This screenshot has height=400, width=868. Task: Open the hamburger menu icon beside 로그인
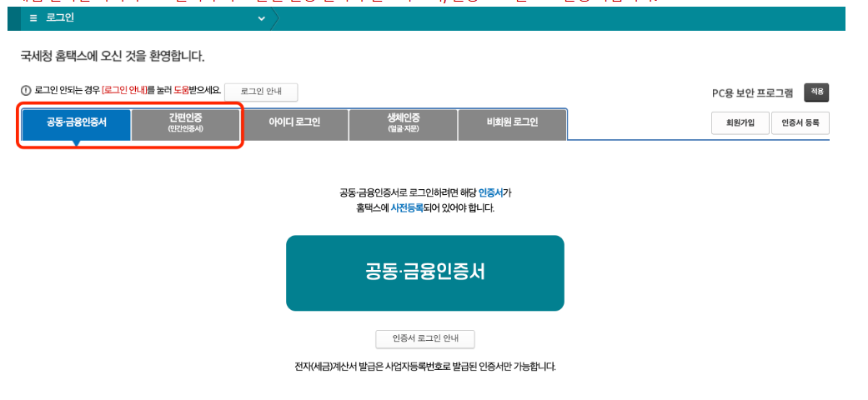33,18
